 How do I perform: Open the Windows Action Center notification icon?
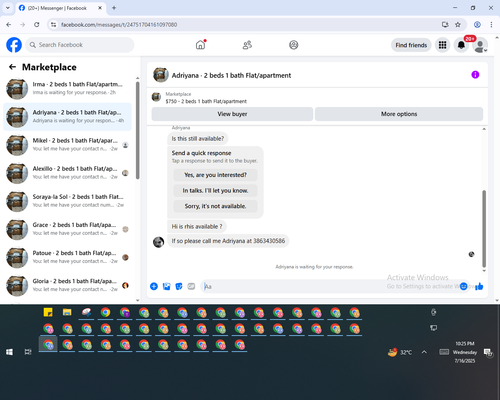click(488, 352)
